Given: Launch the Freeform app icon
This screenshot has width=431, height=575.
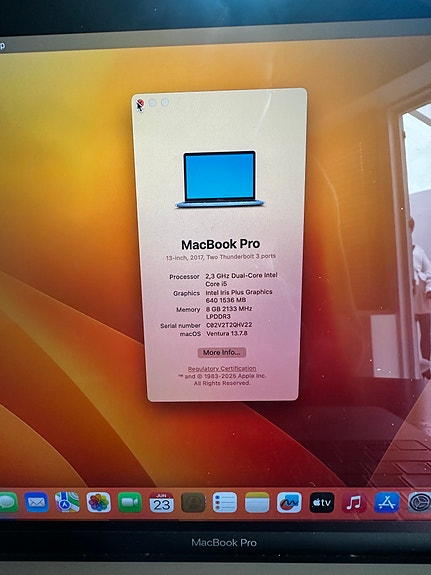Looking at the screenshot, I should (x=289, y=502).
